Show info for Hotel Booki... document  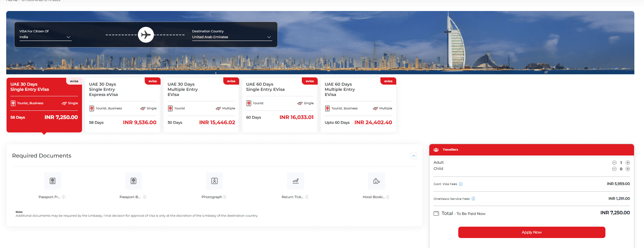(388, 197)
